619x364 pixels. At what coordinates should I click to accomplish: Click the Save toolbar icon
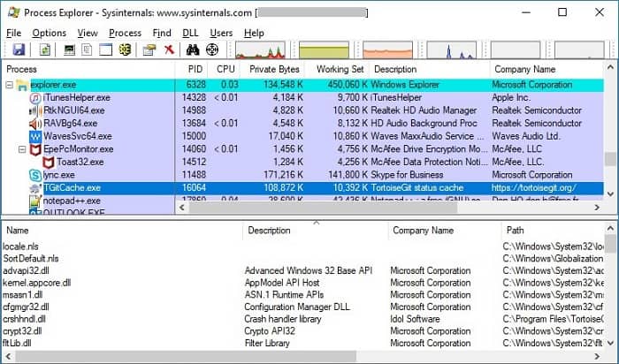tap(19, 49)
